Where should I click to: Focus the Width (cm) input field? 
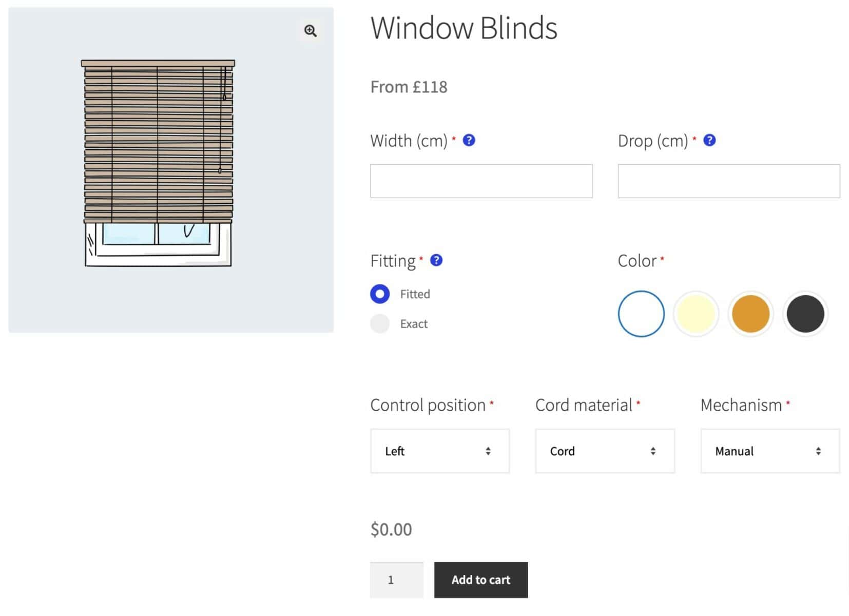[481, 181]
